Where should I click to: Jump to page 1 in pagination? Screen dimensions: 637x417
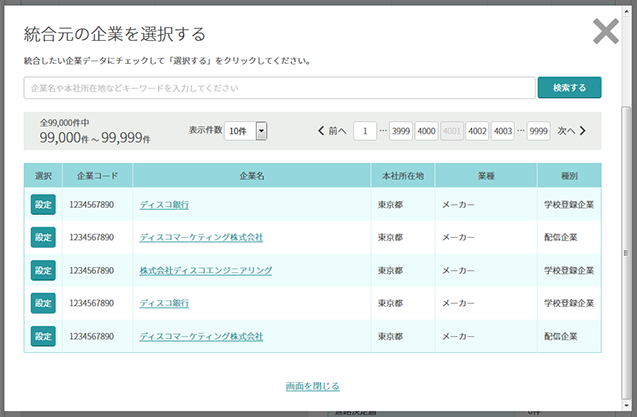[365, 131]
